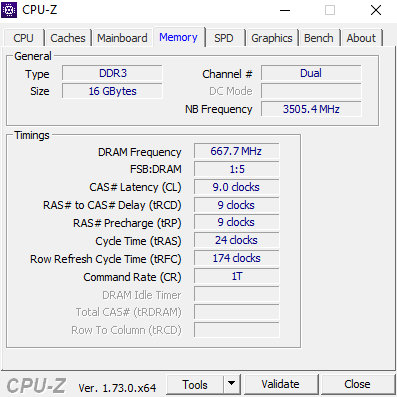This screenshot has height=397, width=397.
Task: Select the Mainboard tab
Action: click(x=122, y=38)
